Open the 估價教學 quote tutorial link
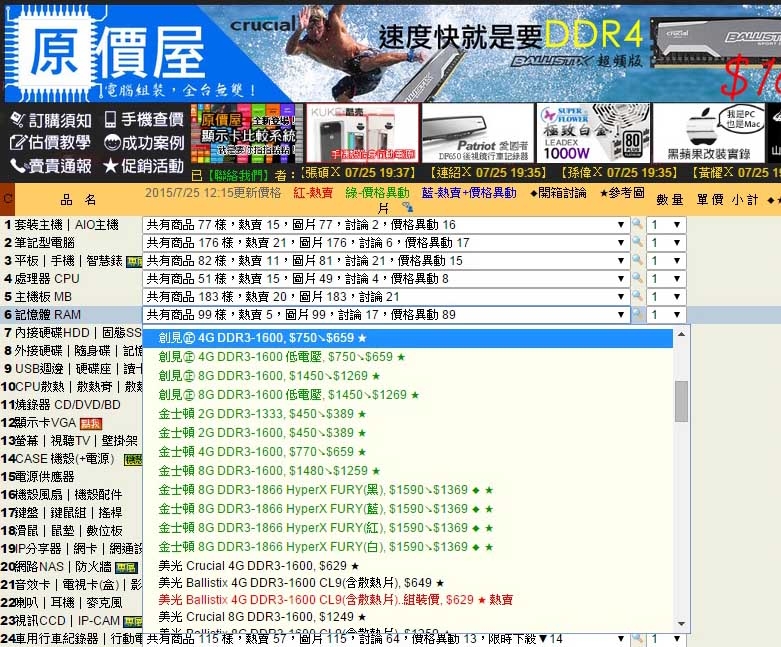Image resolution: width=781 pixels, height=647 pixels. coord(50,142)
